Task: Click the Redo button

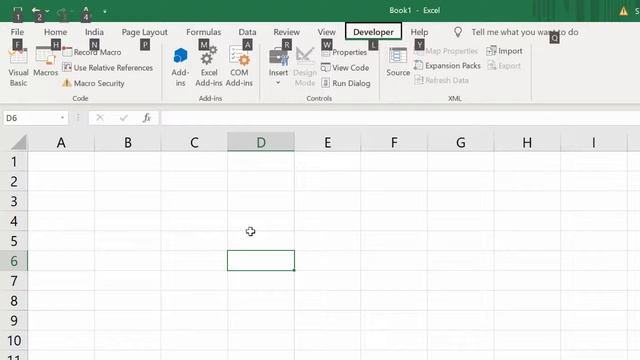Action: pyautogui.click(x=62, y=12)
